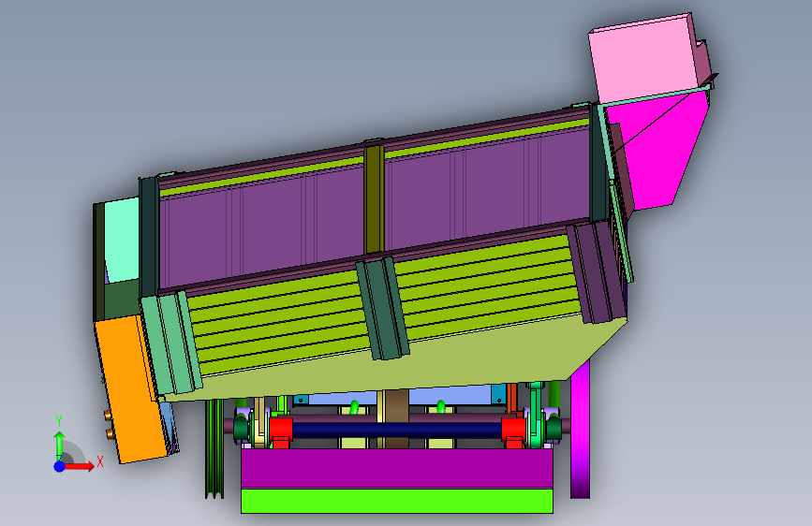The height and width of the screenshot is (526, 812).
Task: Select the left green pipe elbow
Action: tap(354, 407)
